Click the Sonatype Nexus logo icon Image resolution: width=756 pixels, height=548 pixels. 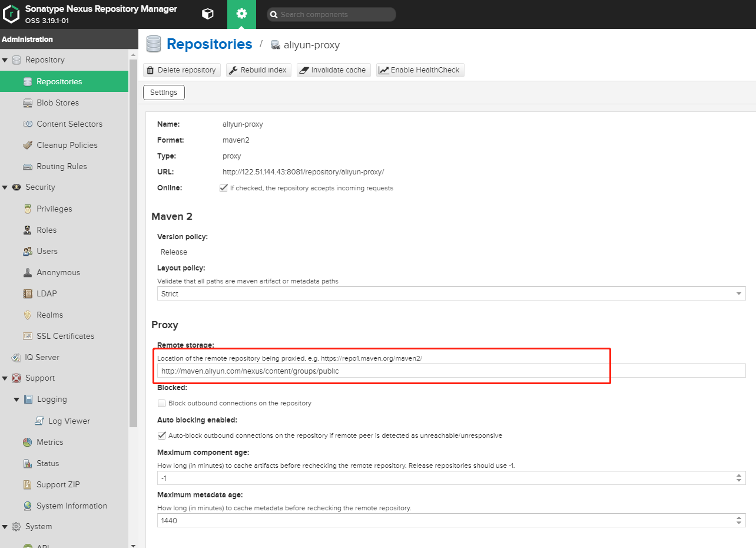[x=11, y=14]
